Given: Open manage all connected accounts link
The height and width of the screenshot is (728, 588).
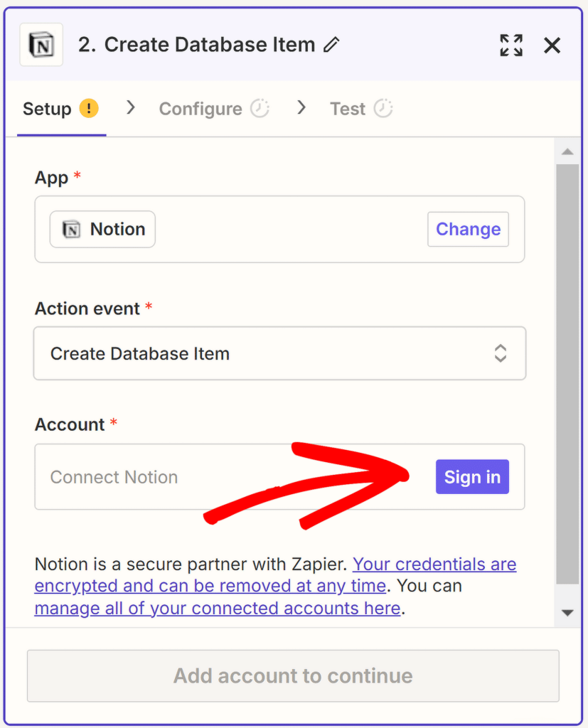Looking at the screenshot, I should (217, 609).
